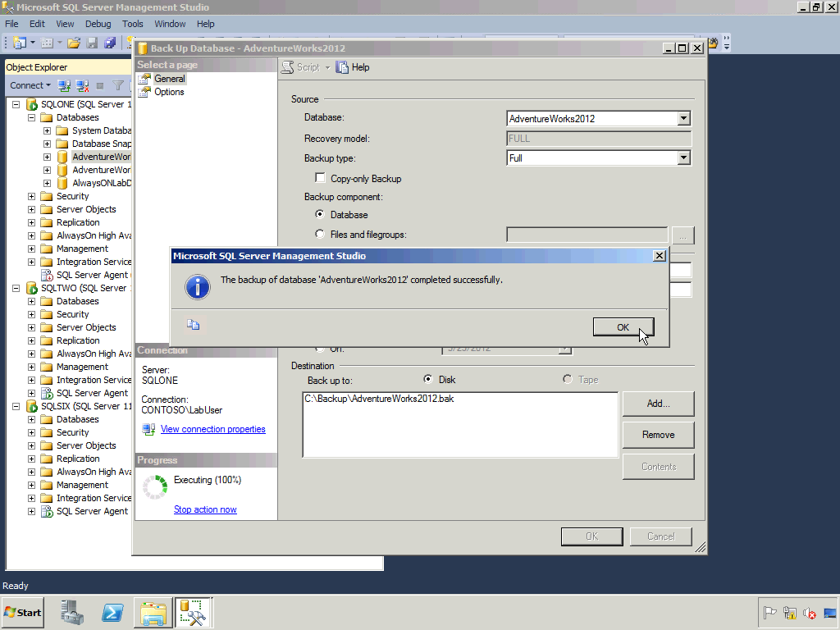
Task: Click the view connection properties icon
Action: pos(148,429)
